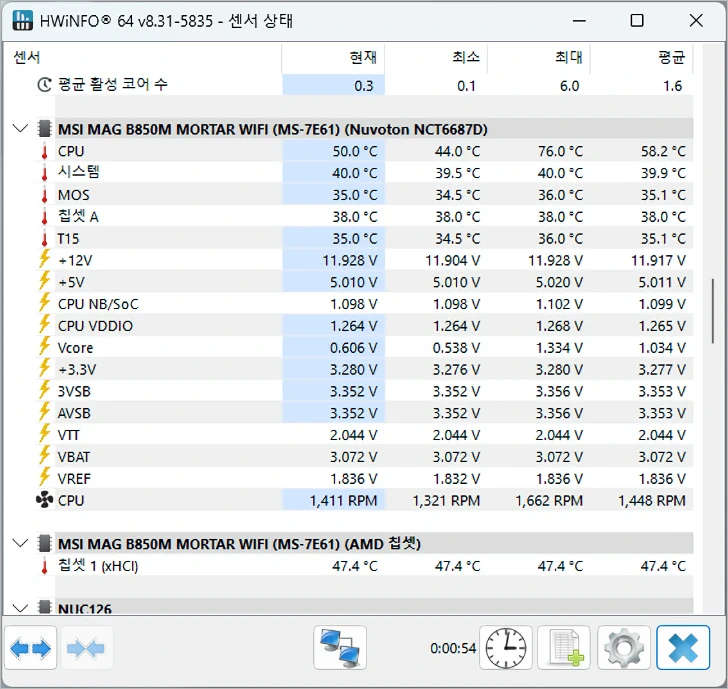Click the clock reset timer button

(x=506, y=648)
